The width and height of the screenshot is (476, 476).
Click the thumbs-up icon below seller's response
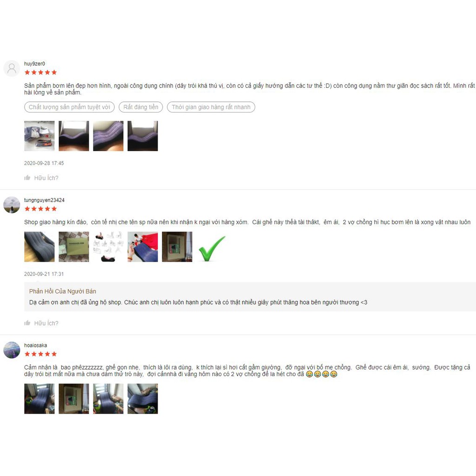[x=27, y=323]
